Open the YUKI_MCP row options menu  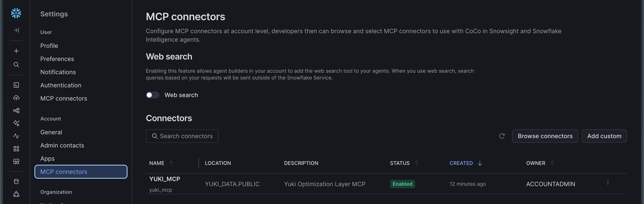[x=608, y=182]
